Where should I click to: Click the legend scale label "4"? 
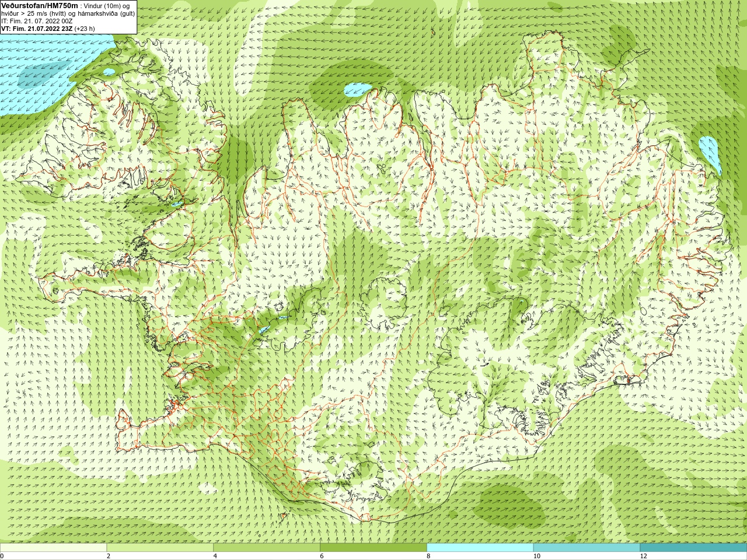(x=215, y=556)
